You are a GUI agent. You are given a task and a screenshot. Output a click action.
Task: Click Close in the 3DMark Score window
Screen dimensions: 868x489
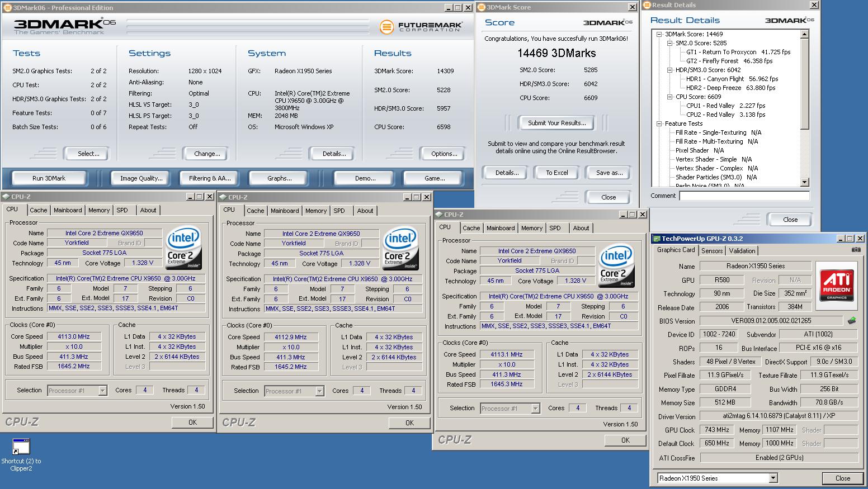point(608,197)
